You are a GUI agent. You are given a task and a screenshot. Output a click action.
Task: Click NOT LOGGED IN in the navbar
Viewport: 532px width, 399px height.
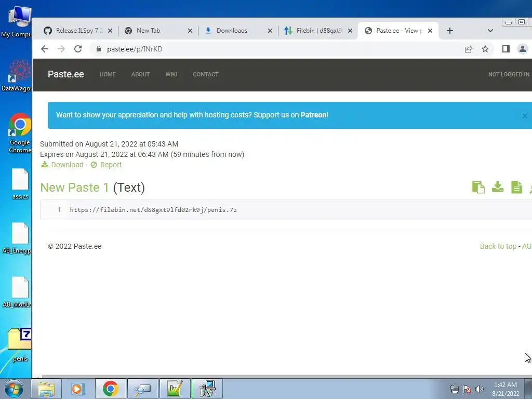pos(509,74)
